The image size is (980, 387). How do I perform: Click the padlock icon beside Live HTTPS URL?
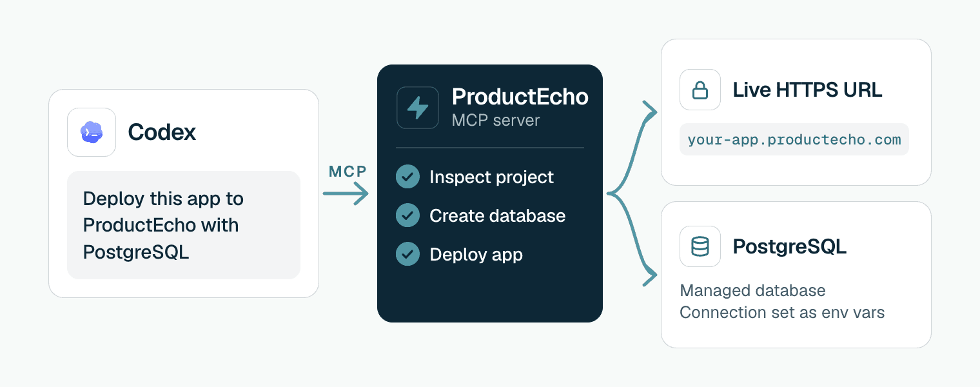pos(700,90)
